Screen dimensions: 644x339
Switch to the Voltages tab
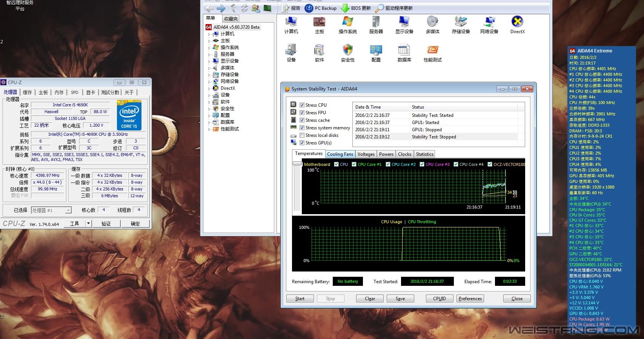[366, 154]
